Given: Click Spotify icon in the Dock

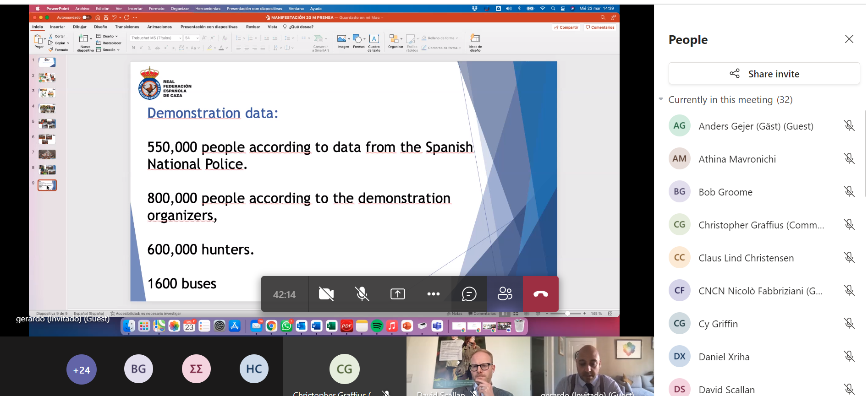Looking at the screenshot, I should tap(377, 326).
